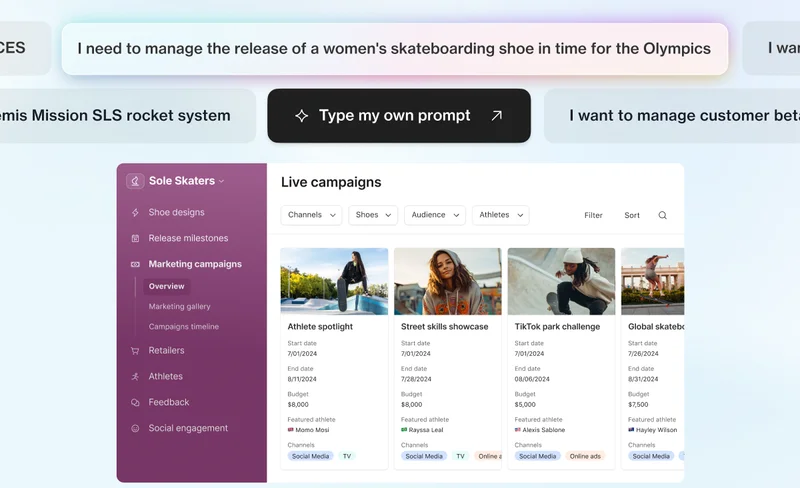The image size is (800, 488).
Task: Open the Global skateboarding campaign photo
Action: point(653,281)
